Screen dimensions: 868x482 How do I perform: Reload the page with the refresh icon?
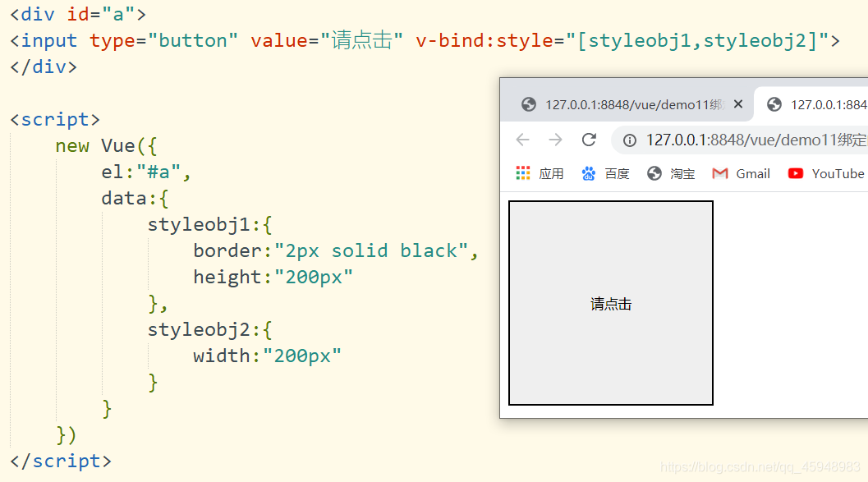coord(589,140)
